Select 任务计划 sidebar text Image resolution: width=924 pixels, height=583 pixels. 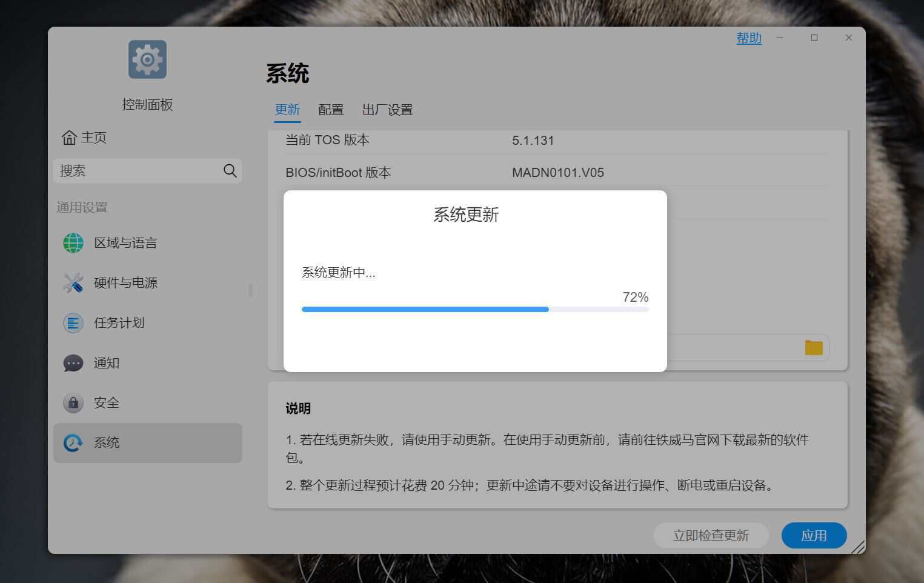[119, 323]
